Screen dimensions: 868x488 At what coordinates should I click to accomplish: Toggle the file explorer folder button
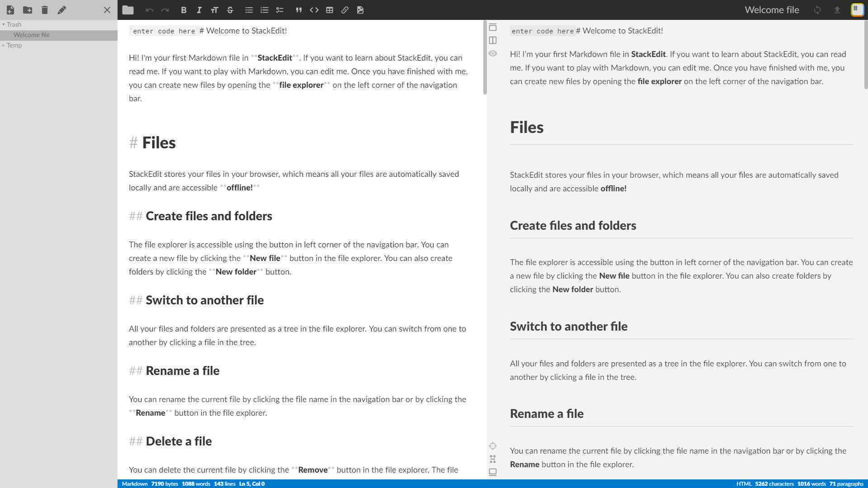tap(128, 10)
